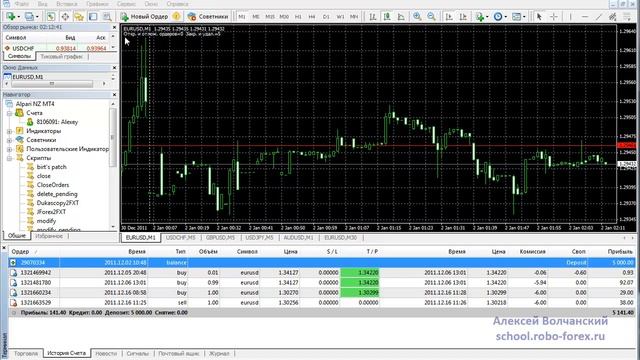Sort history by Ордер column header
Viewport: 640px width, 360px height.
(20, 252)
